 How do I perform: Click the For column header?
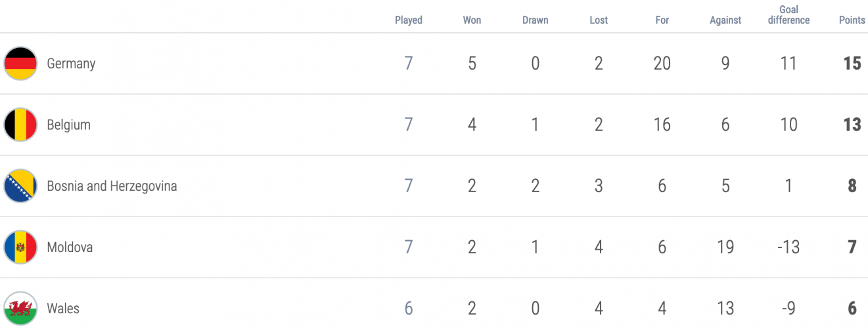pos(662,20)
